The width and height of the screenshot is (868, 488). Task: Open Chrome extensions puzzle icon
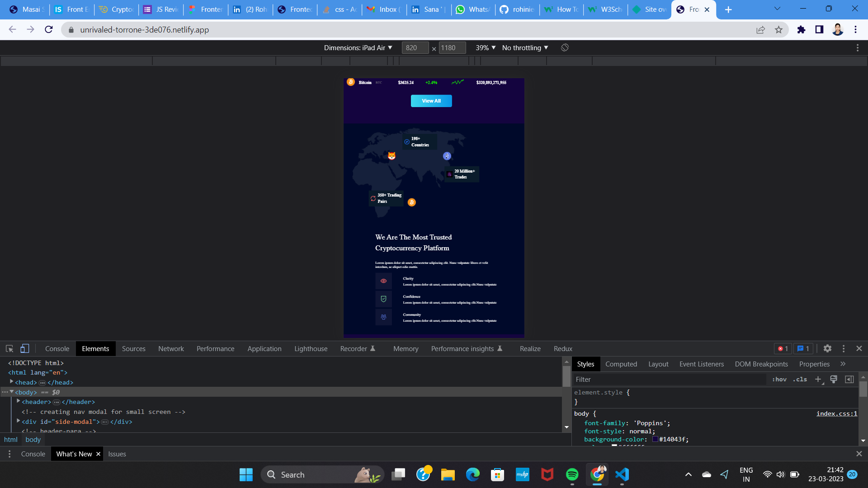coord(801,30)
